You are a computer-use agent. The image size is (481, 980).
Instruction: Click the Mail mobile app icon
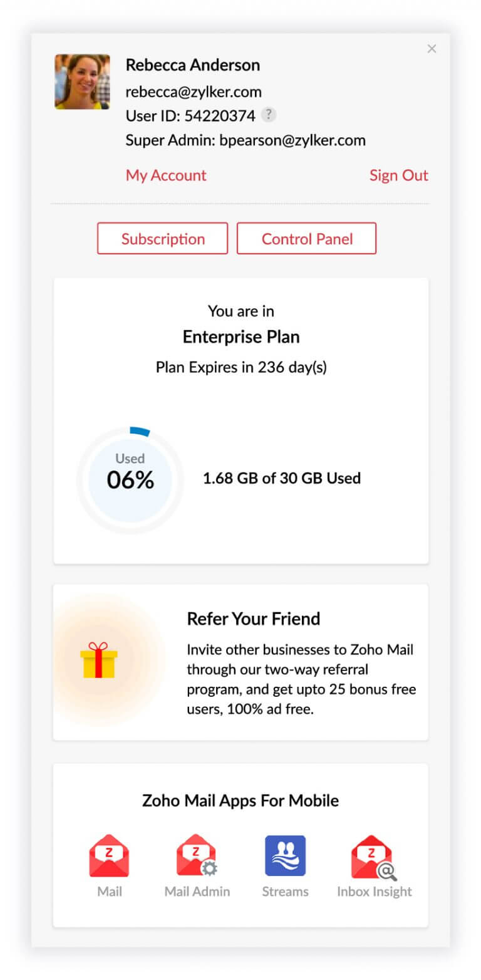pos(109,855)
